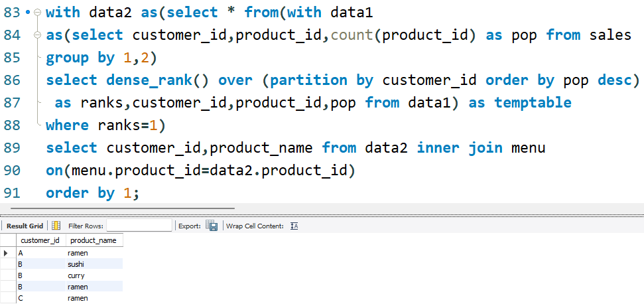The height and width of the screenshot is (306, 644).
Task: Export the recordset using the Export icon
Action: [x=212, y=226]
